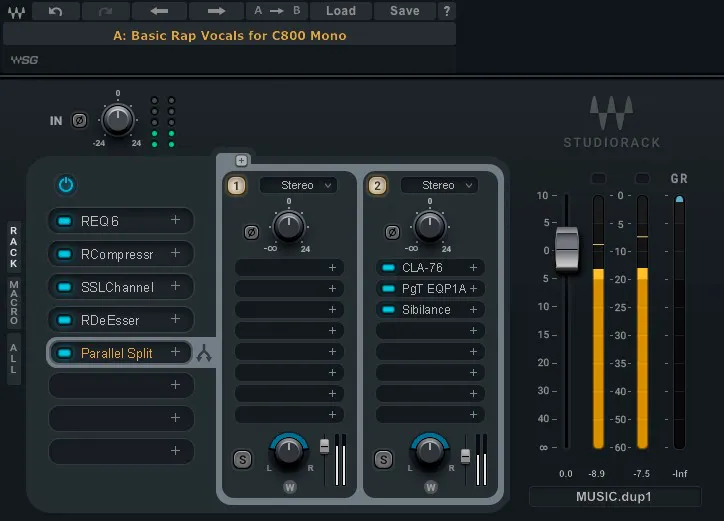Open the SSLChannel slot plus menu
This screenshot has width=724, height=521.
(175, 286)
